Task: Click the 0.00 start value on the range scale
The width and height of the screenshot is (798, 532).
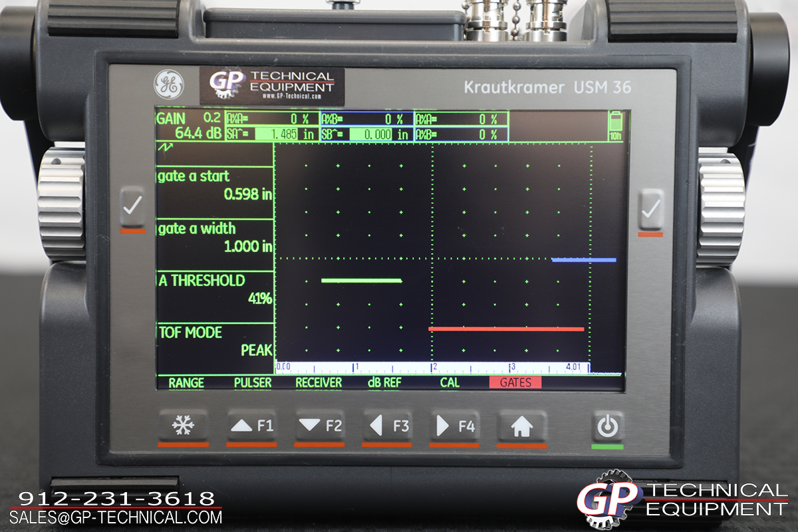Action: pos(283,366)
